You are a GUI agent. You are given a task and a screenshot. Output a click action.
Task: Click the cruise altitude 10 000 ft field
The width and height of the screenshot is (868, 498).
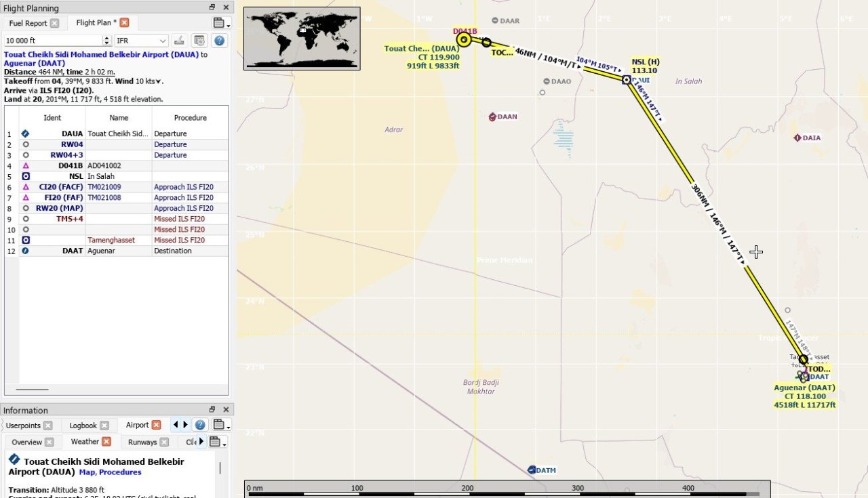(x=52, y=41)
